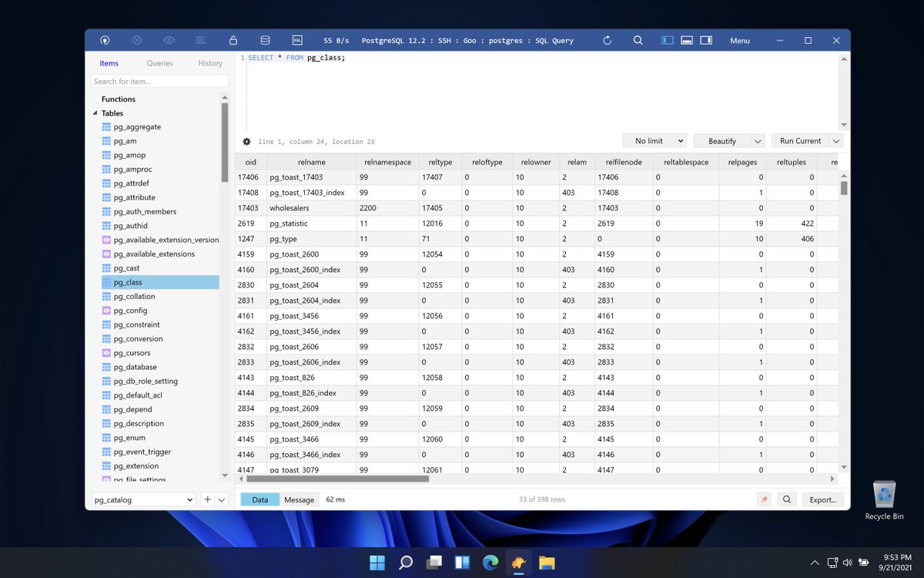
Task: Click the pg_database table icon
Action: coord(106,367)
